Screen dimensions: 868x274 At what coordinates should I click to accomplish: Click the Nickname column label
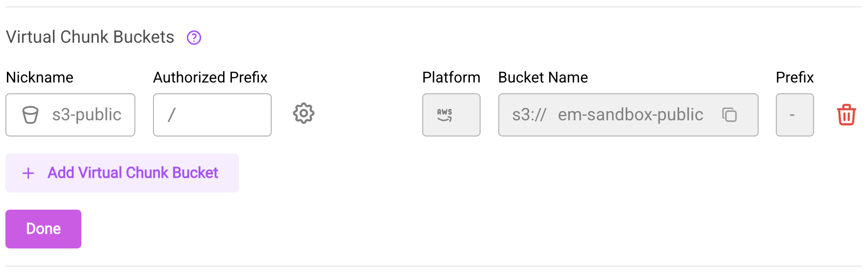coord(40,78)
